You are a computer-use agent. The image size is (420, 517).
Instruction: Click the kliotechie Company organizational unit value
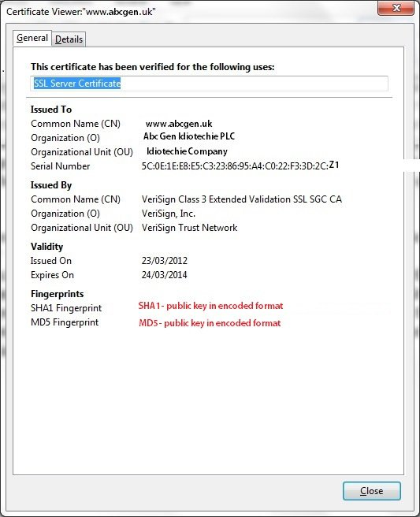(x=187, y=151)
